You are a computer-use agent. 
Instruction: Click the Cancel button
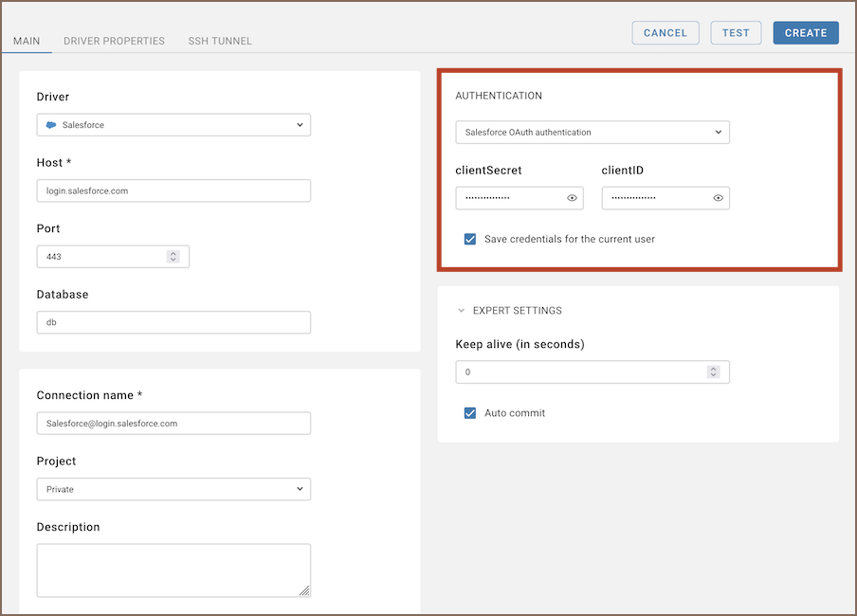[665, 32]
